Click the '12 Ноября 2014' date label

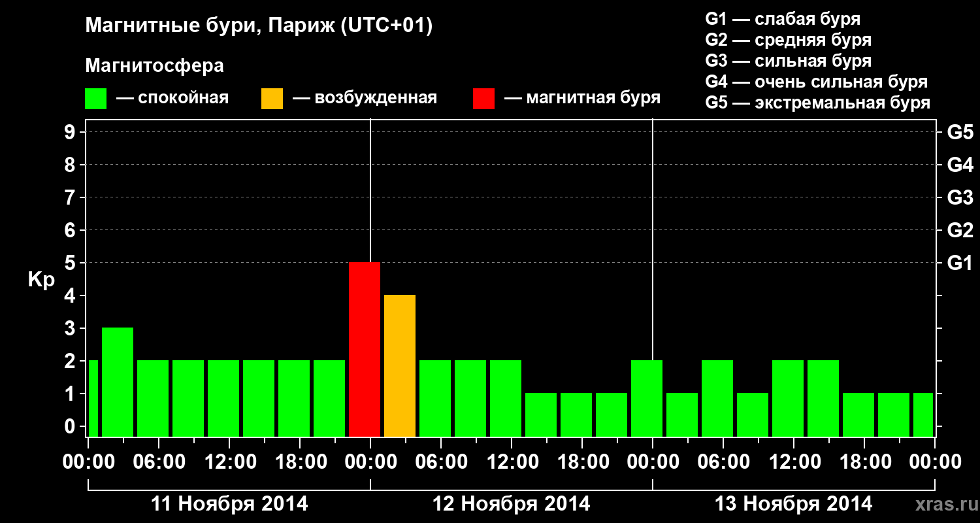point(512,504)
